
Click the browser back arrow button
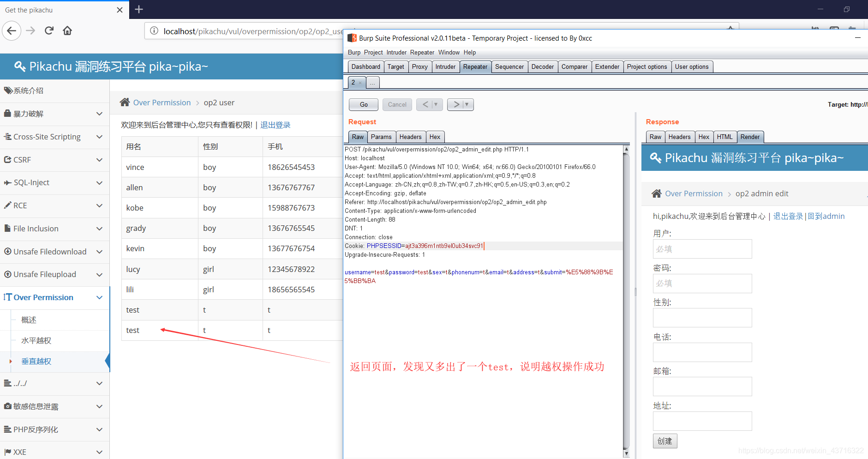[x=12, y=31]
